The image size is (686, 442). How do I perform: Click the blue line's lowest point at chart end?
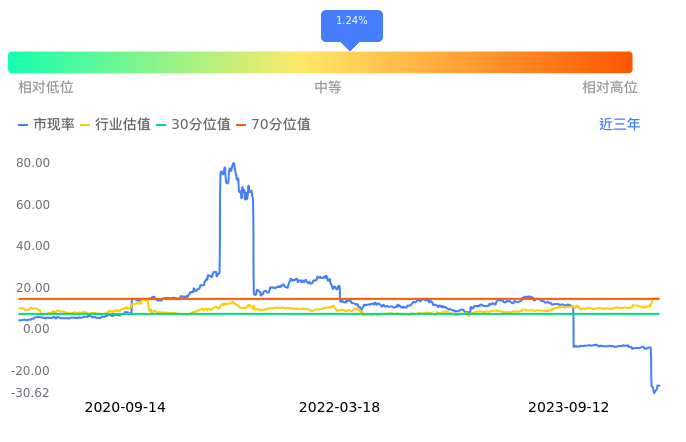(655, 391)
